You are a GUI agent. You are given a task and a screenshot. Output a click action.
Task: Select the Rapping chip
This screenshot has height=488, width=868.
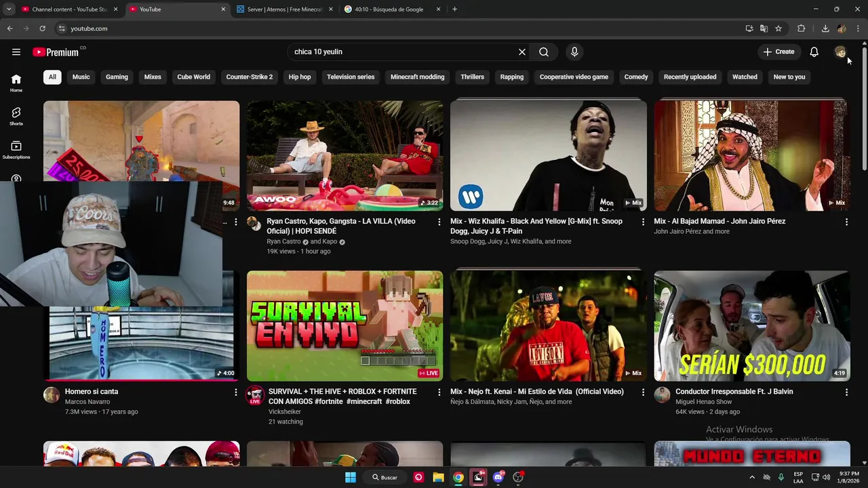(x=512, y=77)
